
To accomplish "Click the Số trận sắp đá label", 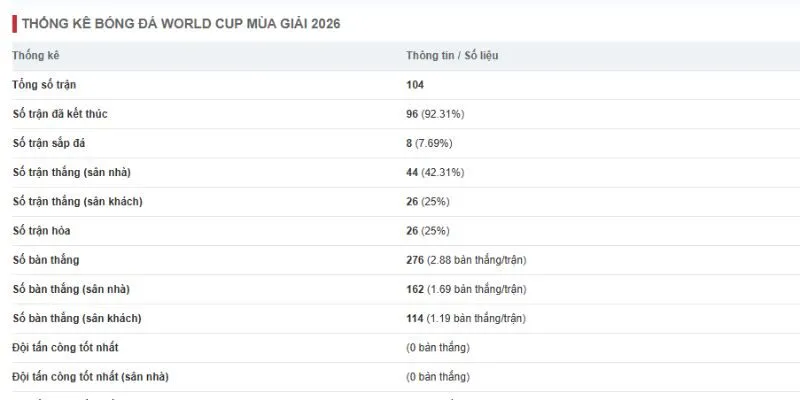I will pyautogui.click(x=49, y=143).
